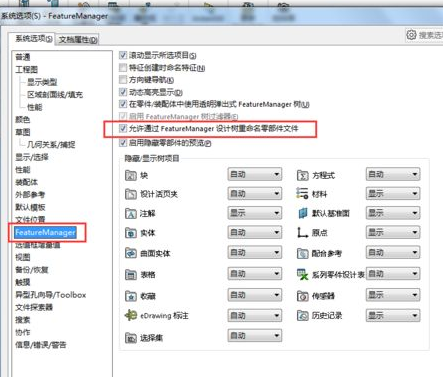The height and width of the screenshot is (377, 443).
Task: Open the 设计活页夹 visibility dropdown
Action: pyautogui.click(x=255, y=194)
